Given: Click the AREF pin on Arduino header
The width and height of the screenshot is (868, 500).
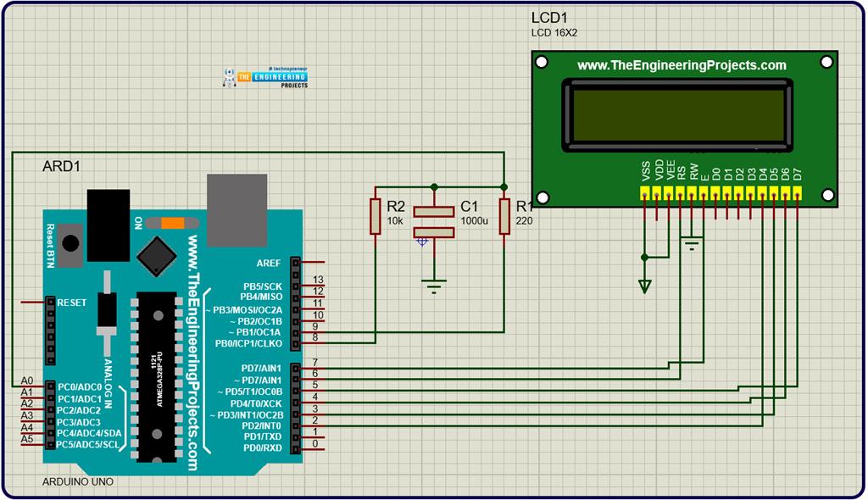Looking at the screenshot, I should tap(295, 264).
